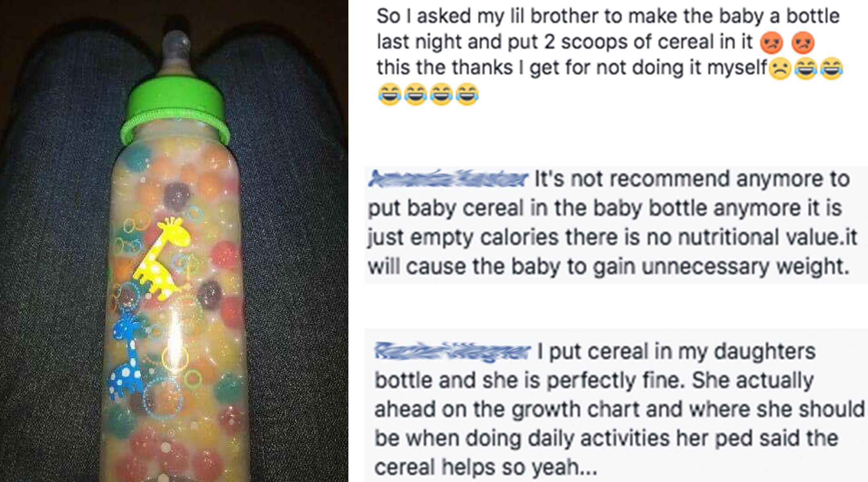Click the last laughing emoji on the 'myself' line
The width and height of the screenshot is (868, 482).
coord(831,68)
